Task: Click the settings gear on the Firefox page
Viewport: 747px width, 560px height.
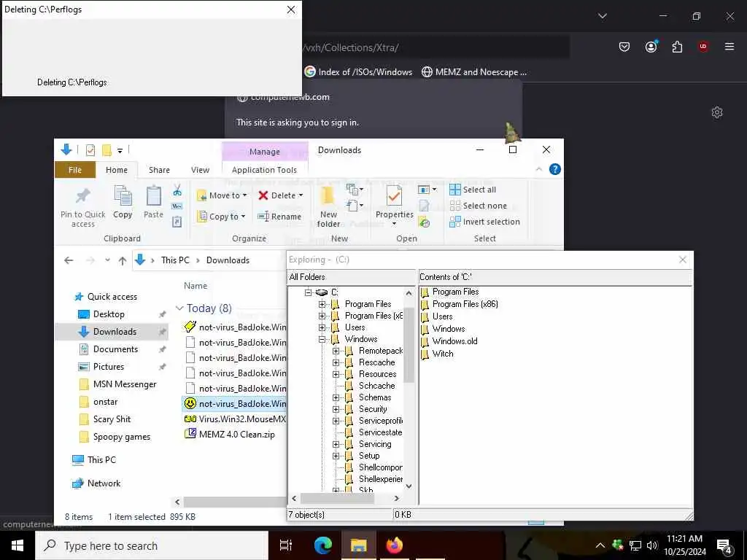Action: click(717, 112)
